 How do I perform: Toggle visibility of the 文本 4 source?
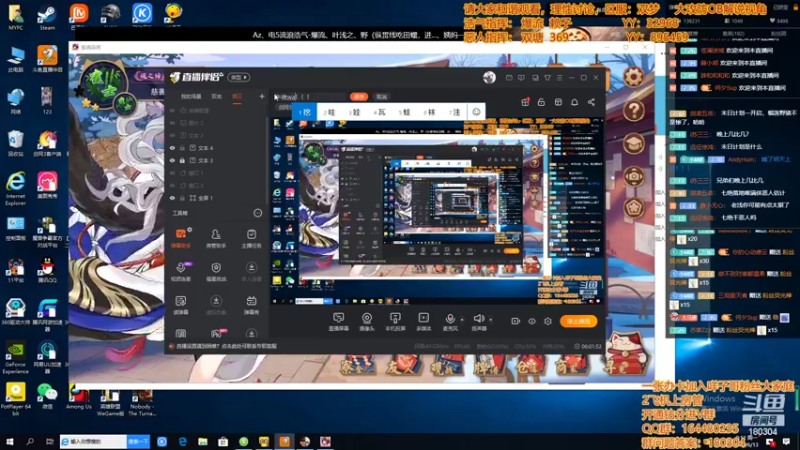click(172, 148)
